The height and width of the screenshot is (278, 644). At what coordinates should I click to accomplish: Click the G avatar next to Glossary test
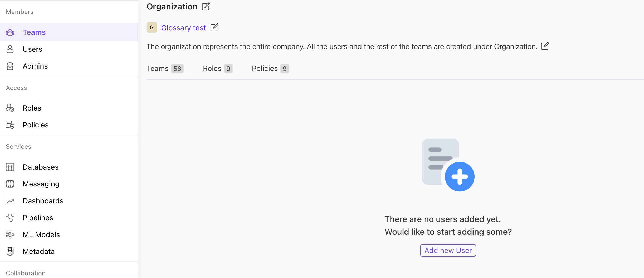152,27
